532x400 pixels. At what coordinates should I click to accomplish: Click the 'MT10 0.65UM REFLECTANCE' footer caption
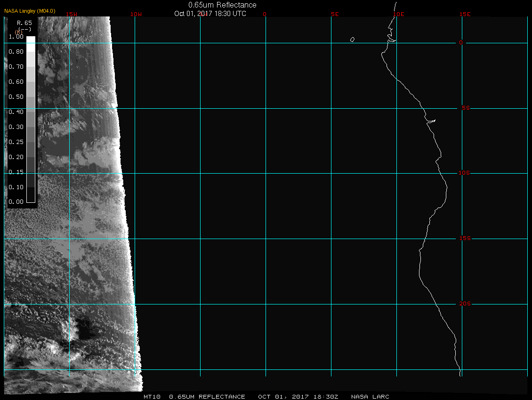pyautogui.click(x=194, y=397)
